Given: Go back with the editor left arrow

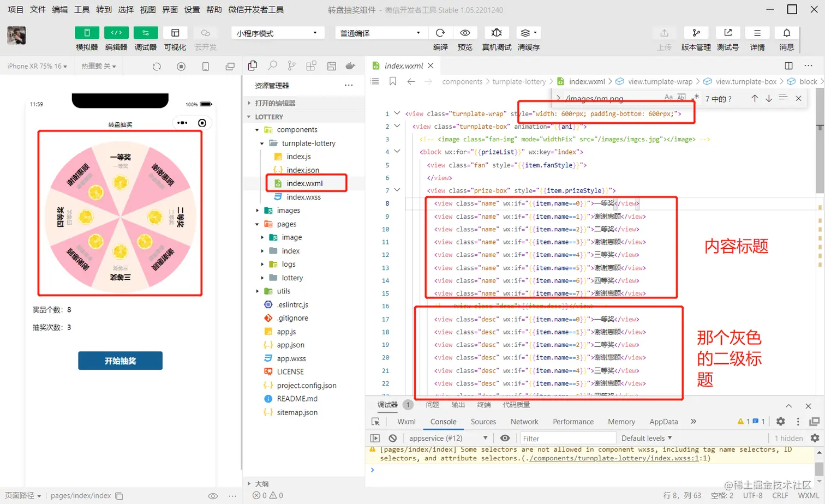Looking at the screenshot, I should [411, 81].
